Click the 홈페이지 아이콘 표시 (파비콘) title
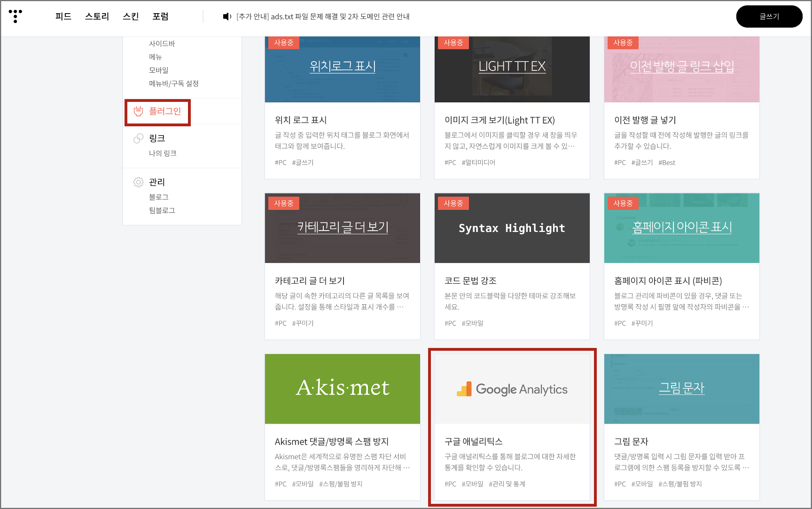812x509 pixels. click(668, 281)
